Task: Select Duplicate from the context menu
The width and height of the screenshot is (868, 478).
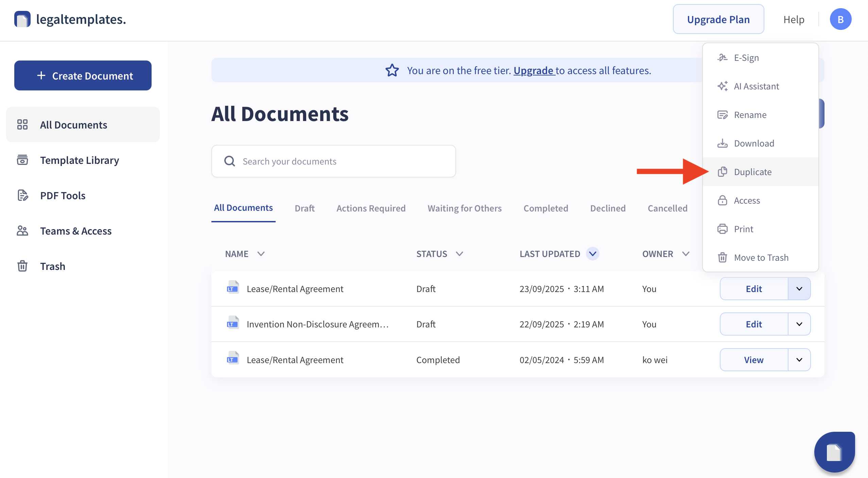Action: point(752,172)
